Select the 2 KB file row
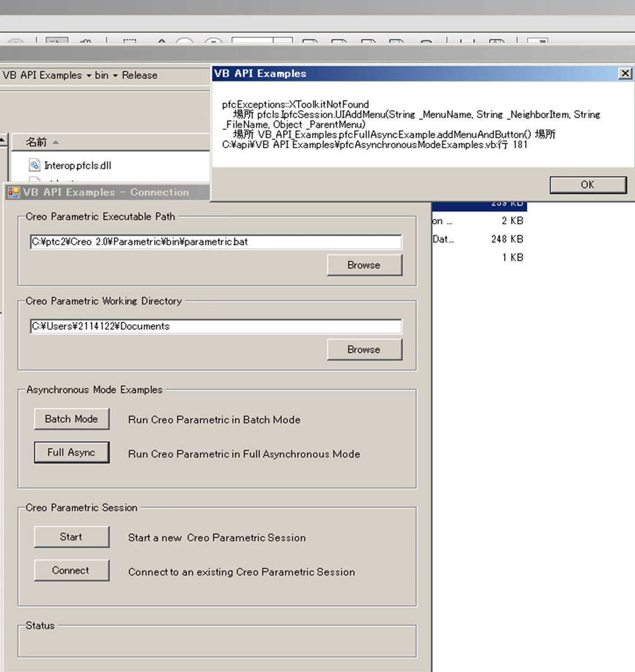635x672 pixels. (x=479, y=221)
